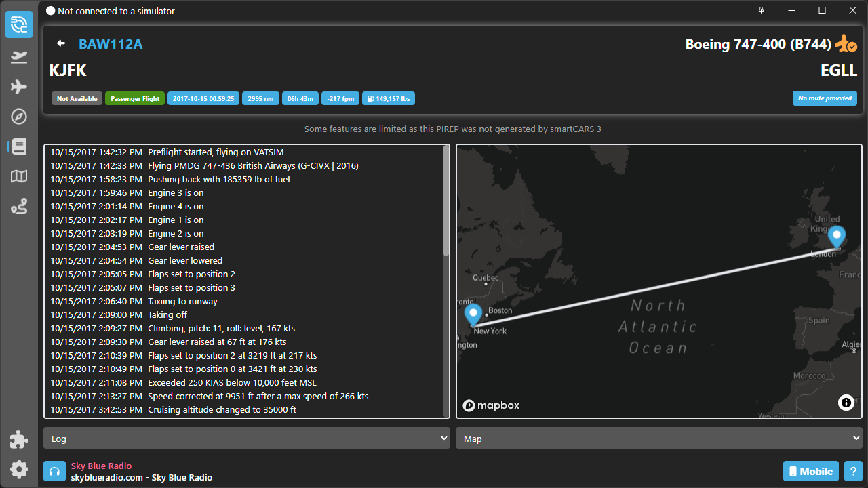Click the log panel scrollbar thumb
Image resolution: width=868 pixels, height=488 pixels.
click(446, 201)
